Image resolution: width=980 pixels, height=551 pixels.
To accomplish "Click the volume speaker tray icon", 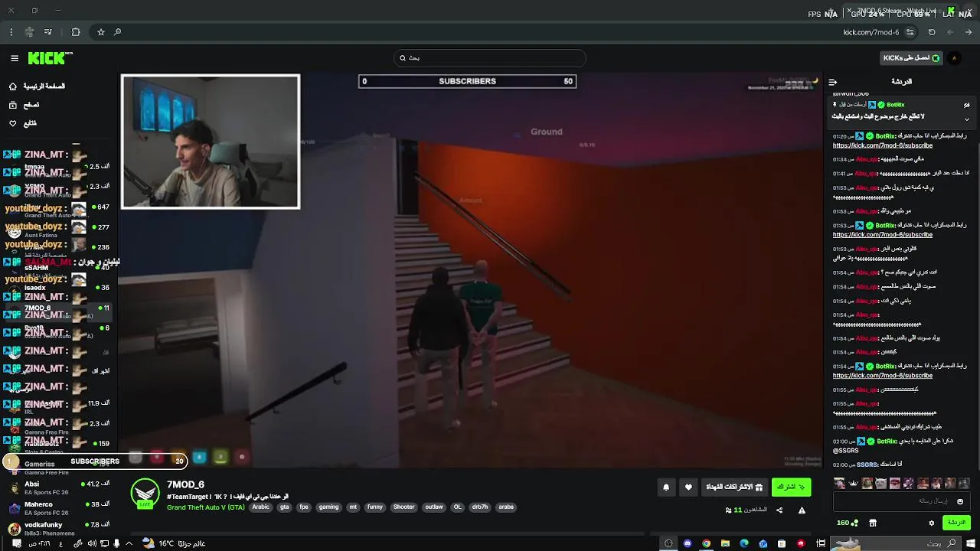I will [92, 543].
